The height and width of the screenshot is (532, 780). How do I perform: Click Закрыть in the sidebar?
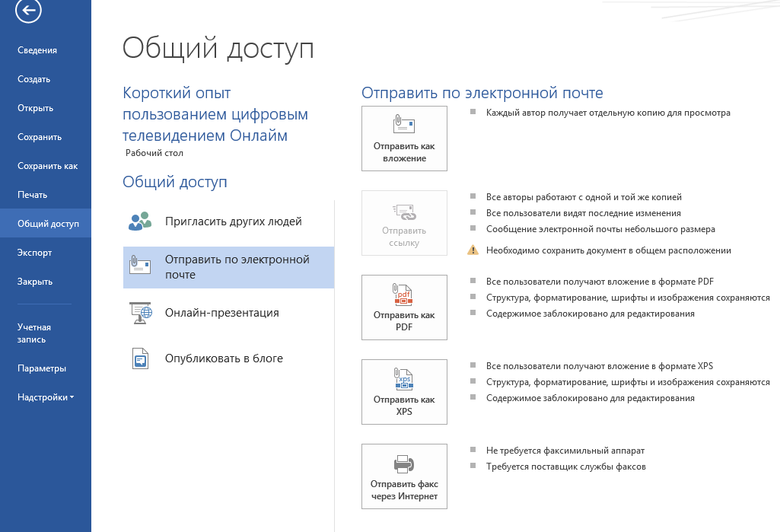(x=35, y=281)
